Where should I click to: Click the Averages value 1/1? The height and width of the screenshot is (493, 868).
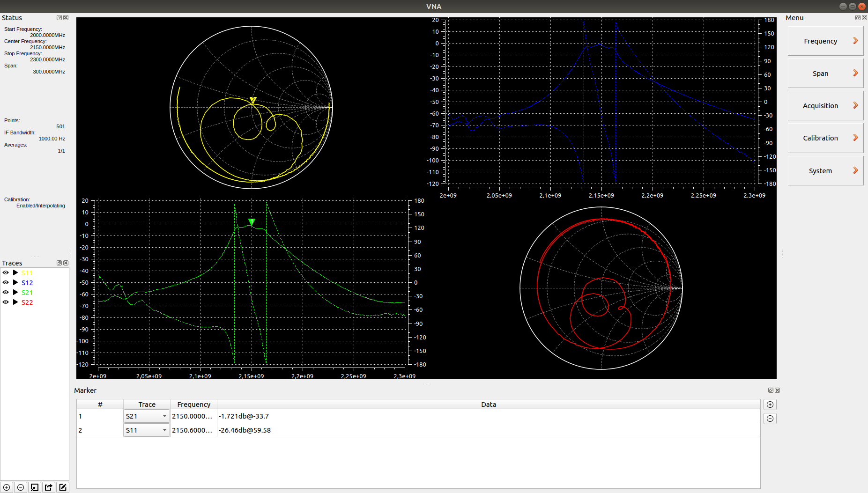[61, 151]
